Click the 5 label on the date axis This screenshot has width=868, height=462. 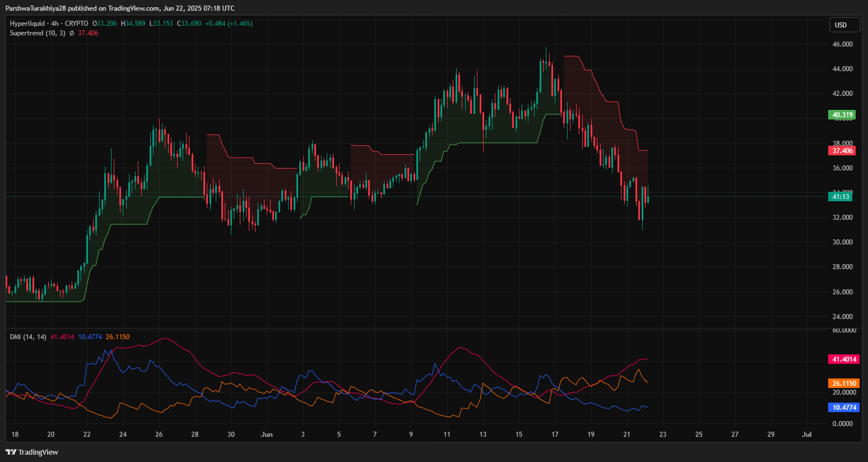pyautogui.click(x=339, y=435)
